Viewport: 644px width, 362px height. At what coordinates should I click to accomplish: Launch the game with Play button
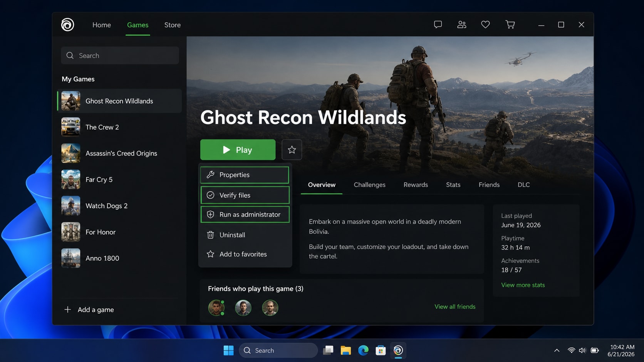pos(238,150)
